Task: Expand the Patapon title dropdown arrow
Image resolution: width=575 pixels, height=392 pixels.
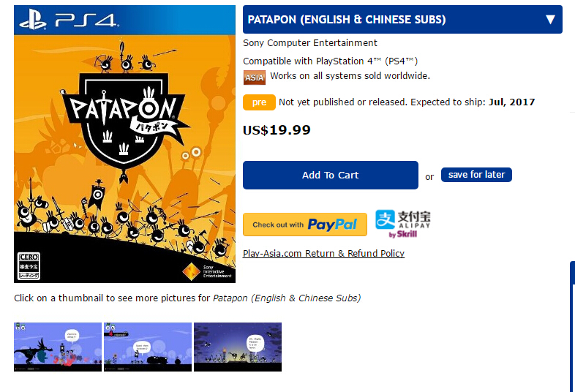Action: click(550, 20)
